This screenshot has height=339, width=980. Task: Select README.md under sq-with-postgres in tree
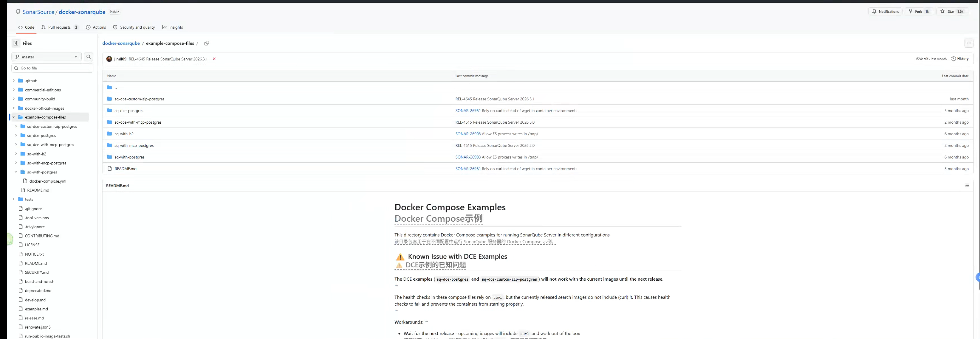tap(38, 190)
